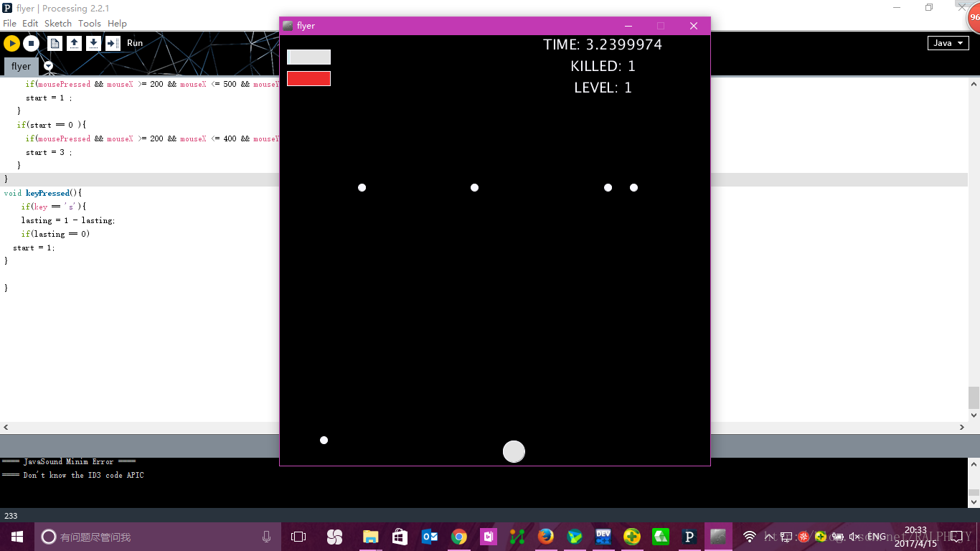Export application with the toolbar arrow icon
The width and height of the screenshot is (980, 551).
(x=113, y=44)
